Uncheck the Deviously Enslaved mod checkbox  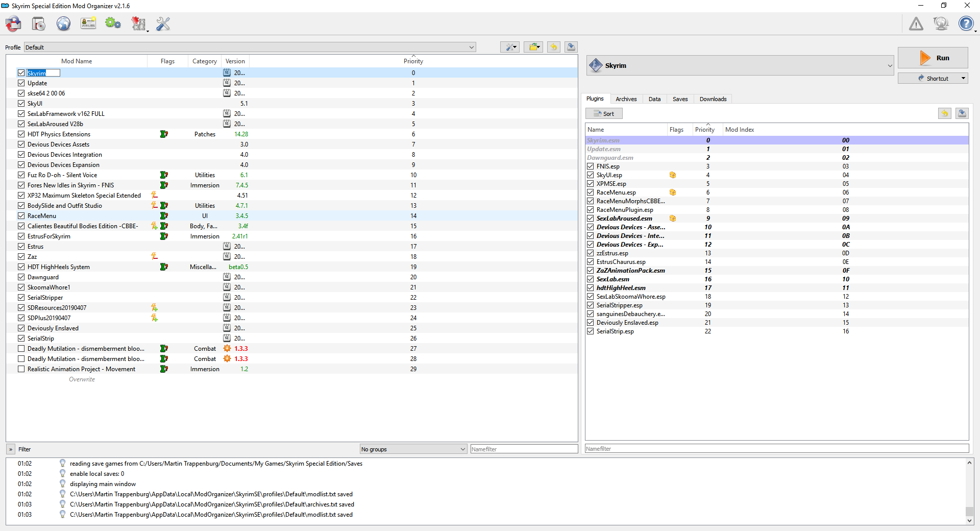pyautogui.click(x=21, y=328)
